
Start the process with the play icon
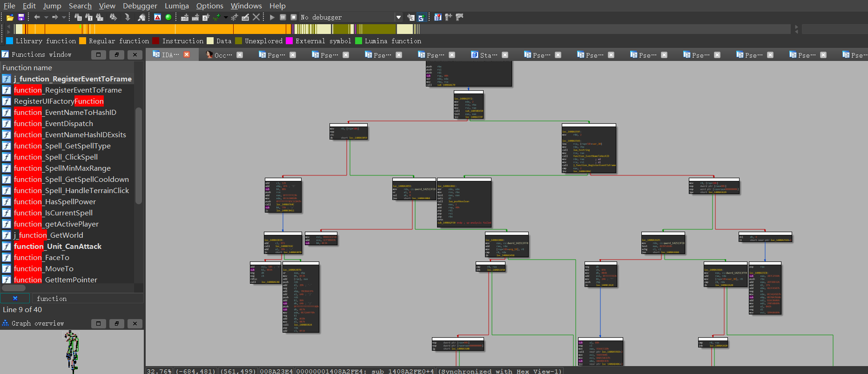point(272,17)
